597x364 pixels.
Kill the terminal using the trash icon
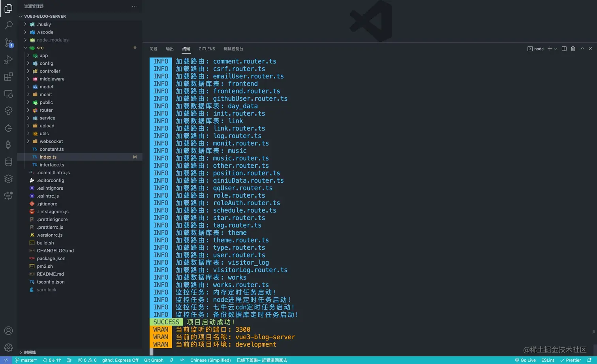pos(573,49)
